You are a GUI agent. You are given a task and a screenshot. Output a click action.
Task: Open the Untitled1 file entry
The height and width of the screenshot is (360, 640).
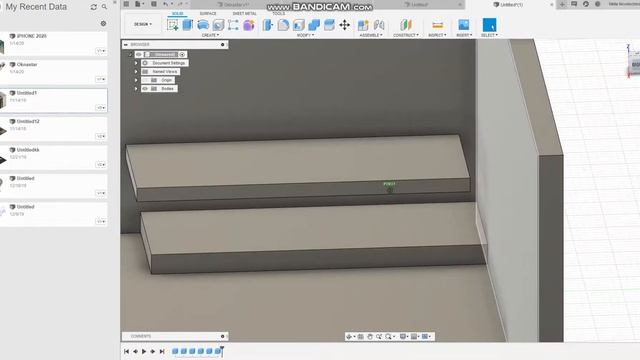53,101
